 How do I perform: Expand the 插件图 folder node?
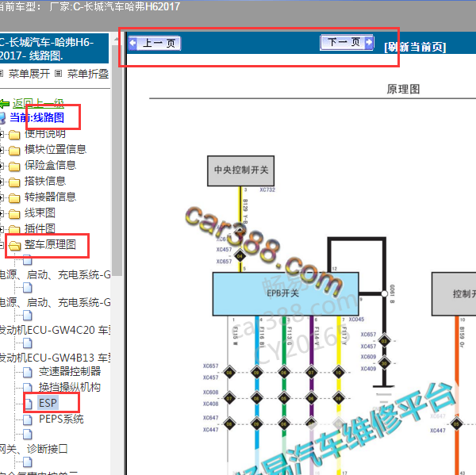click(2, 229)
